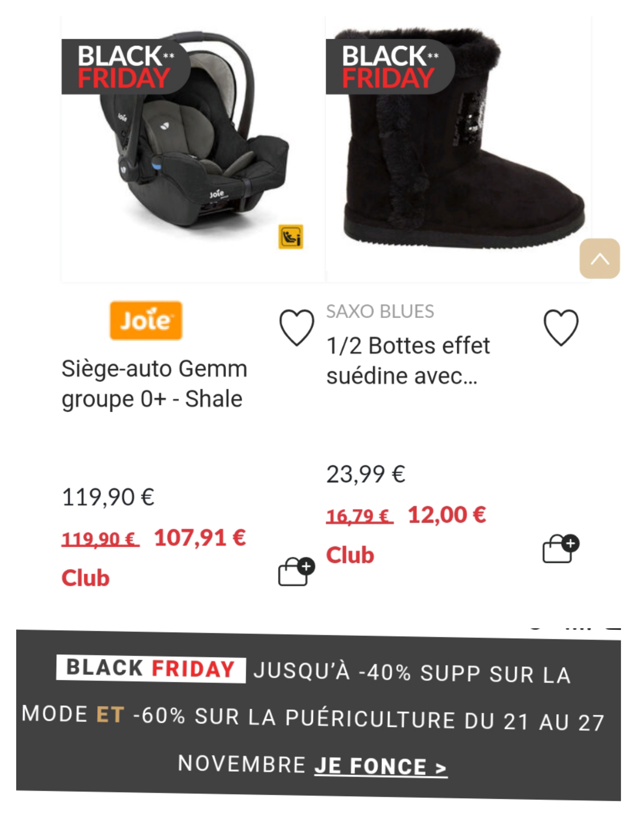
Task: Click the Club label under car seat
Action: point(86,578)
